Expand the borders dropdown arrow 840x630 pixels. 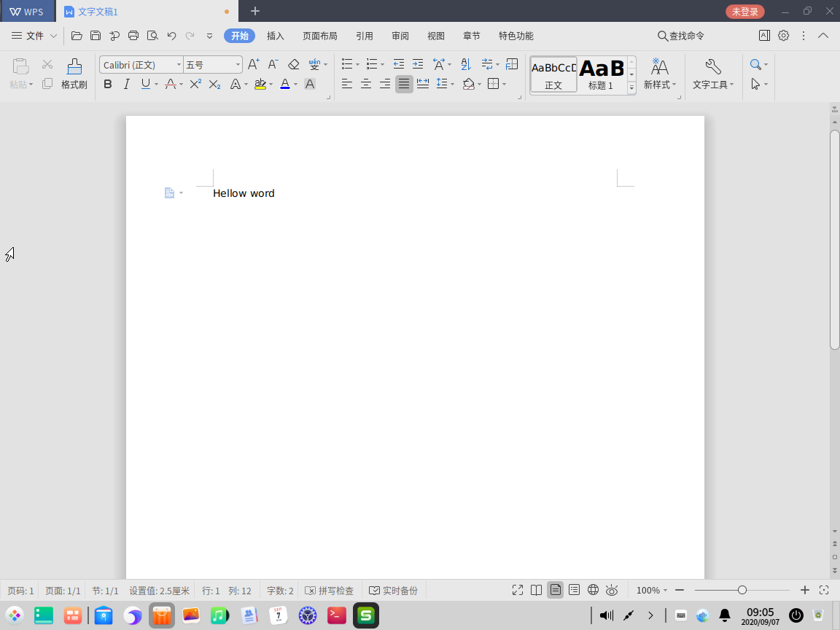(x=505, y=84)
